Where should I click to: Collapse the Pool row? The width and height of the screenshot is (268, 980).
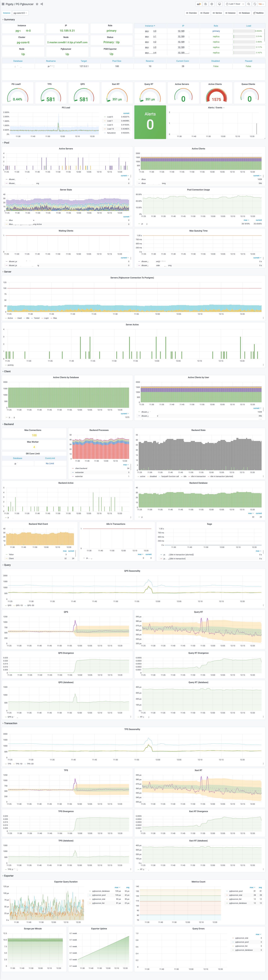point(6,143)
